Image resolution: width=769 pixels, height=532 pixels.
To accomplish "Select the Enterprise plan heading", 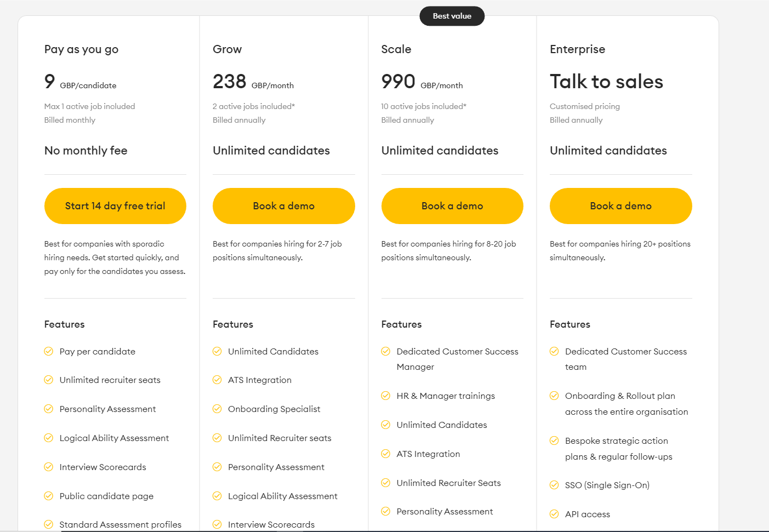I will [577, 49].
